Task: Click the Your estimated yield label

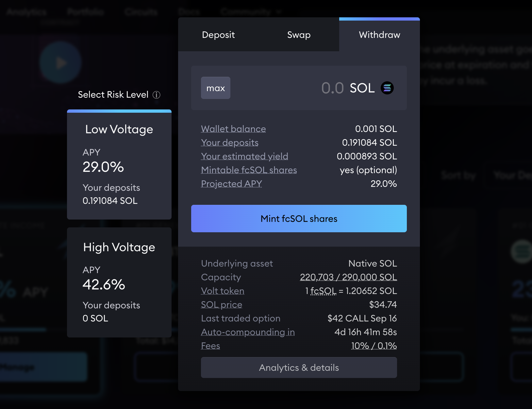Action: pyautogui.click(x=244, y=156)
